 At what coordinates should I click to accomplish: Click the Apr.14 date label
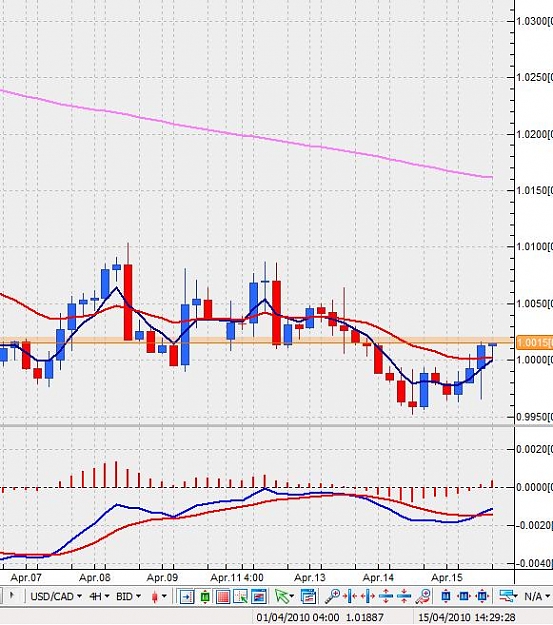(x=378, y=578)
